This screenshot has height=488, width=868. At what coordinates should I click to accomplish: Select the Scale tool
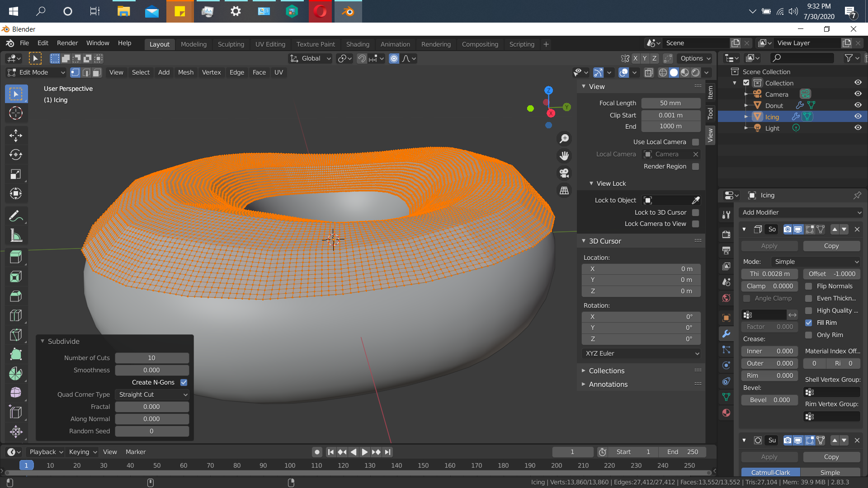coord(16,174)
